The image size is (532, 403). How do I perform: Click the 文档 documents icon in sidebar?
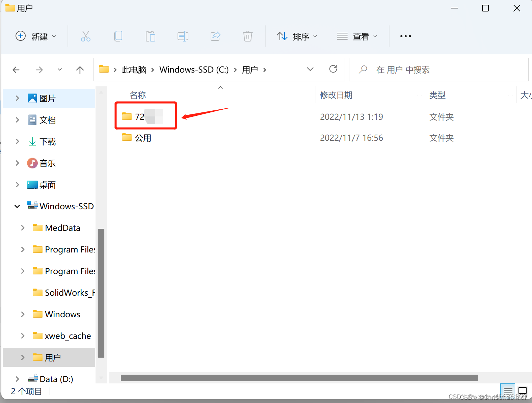[x=32, y=120]
